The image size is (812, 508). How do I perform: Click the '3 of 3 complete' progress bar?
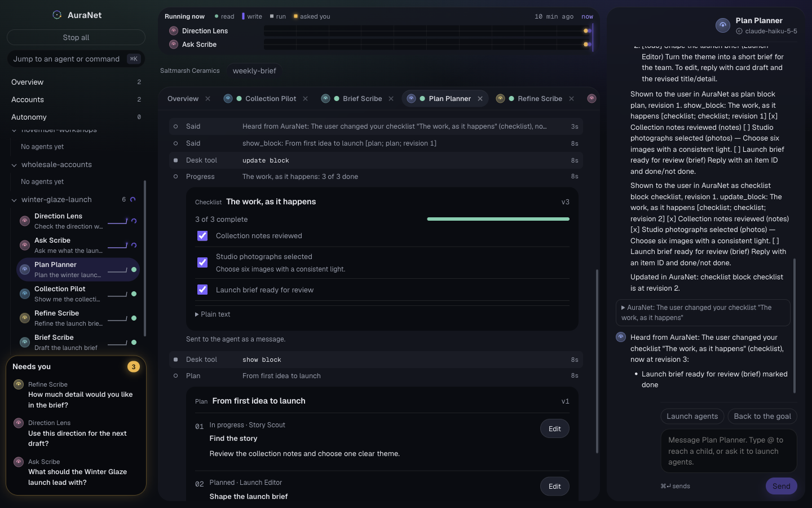[498, 219]
